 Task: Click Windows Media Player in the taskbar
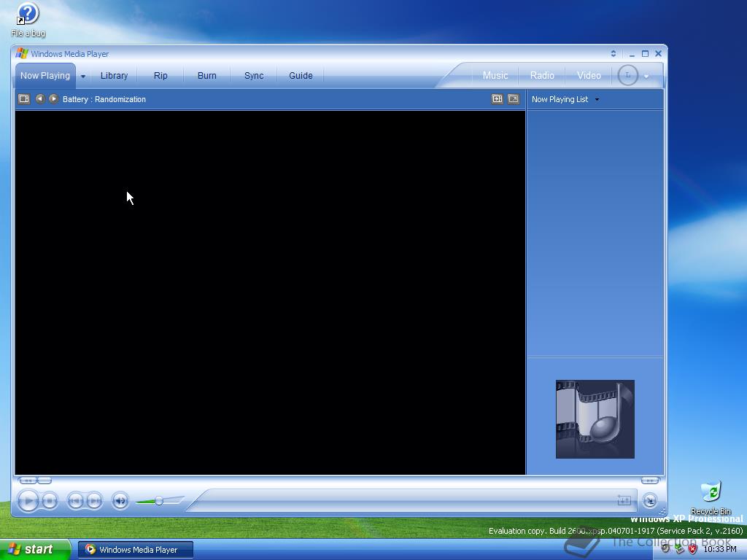click(135, 549)
